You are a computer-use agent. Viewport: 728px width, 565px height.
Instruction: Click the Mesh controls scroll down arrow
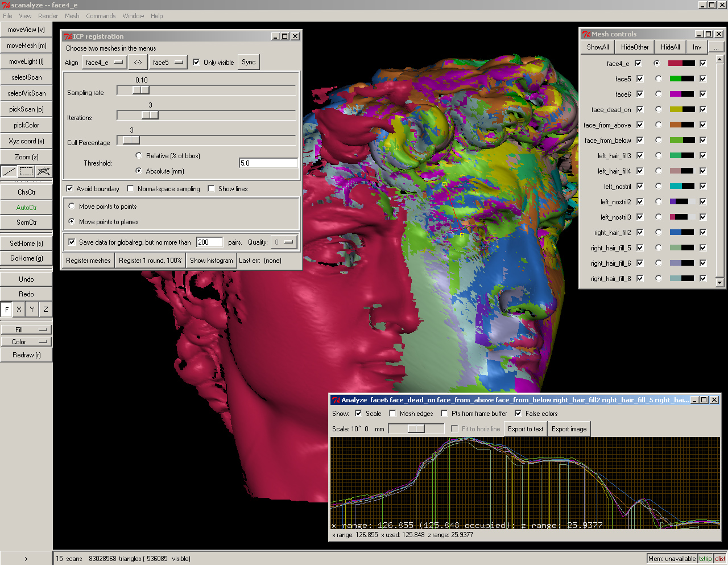click(x=719, y=282)
